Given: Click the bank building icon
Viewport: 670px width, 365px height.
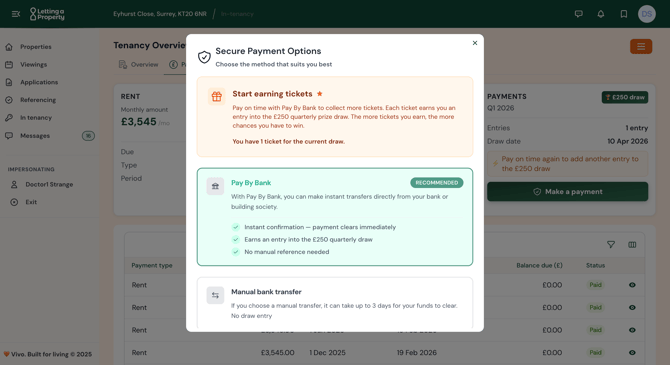Looking at the screenshot, I should pos(215,186).
